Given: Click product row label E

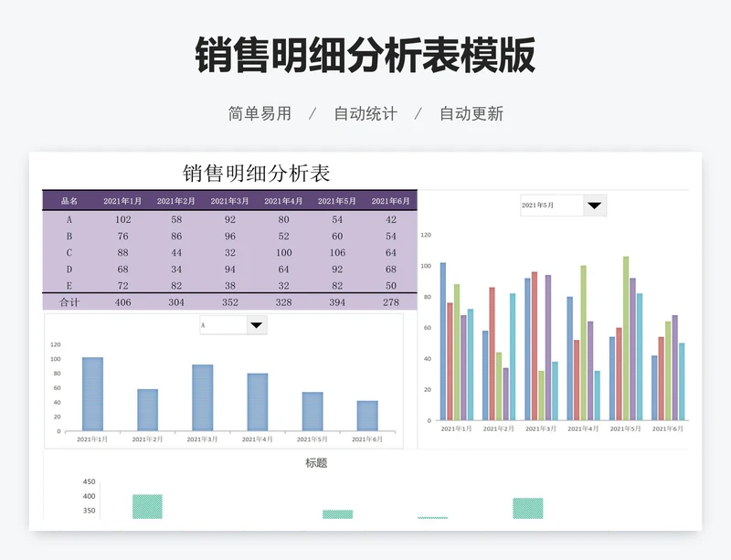Looking at the screenshot, I should 69,286.
